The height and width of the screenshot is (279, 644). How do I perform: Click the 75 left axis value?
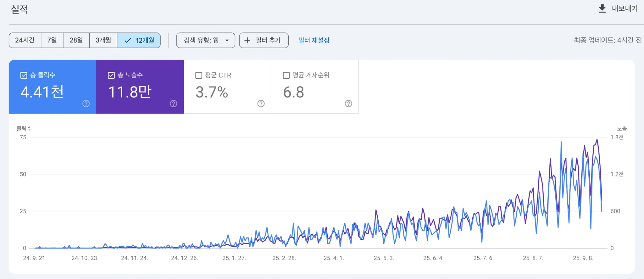23,137
